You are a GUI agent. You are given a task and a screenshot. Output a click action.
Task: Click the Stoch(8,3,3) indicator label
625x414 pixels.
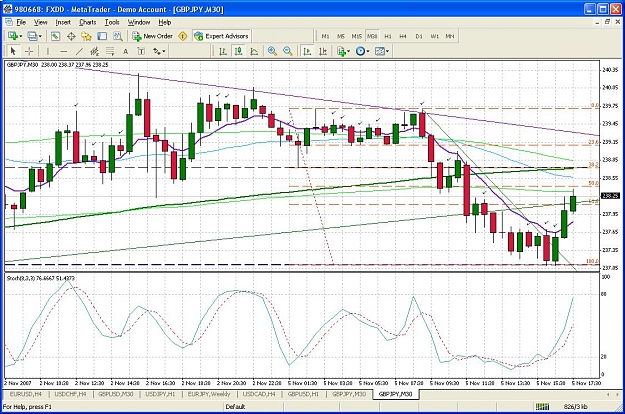click(41, 278)
